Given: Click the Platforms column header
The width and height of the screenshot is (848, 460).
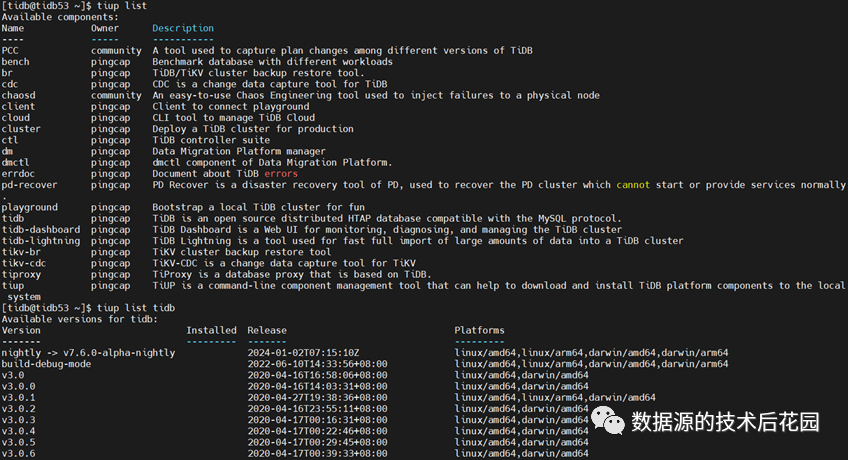Looking at the screenshot, I should pos(480,330).
